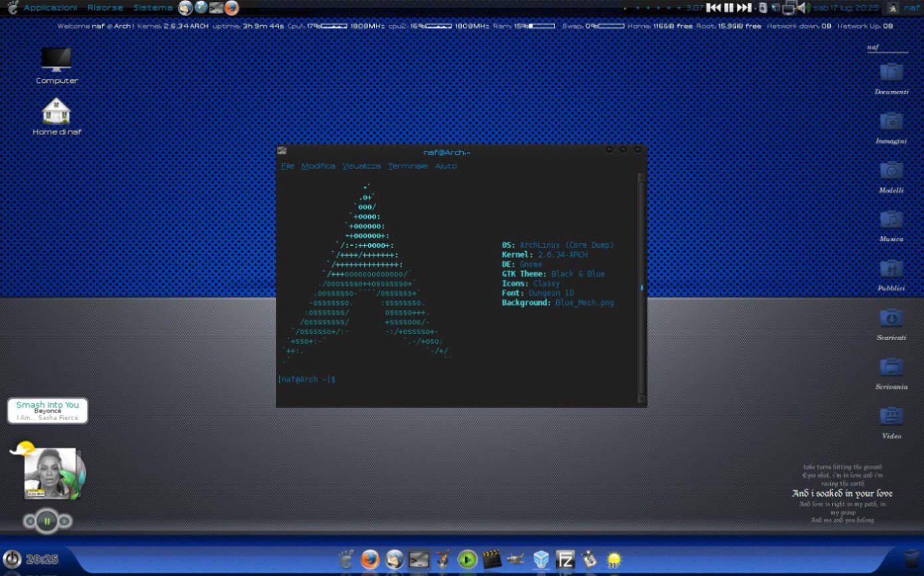Launch aMule donkey icon in dock

point(443,559)
